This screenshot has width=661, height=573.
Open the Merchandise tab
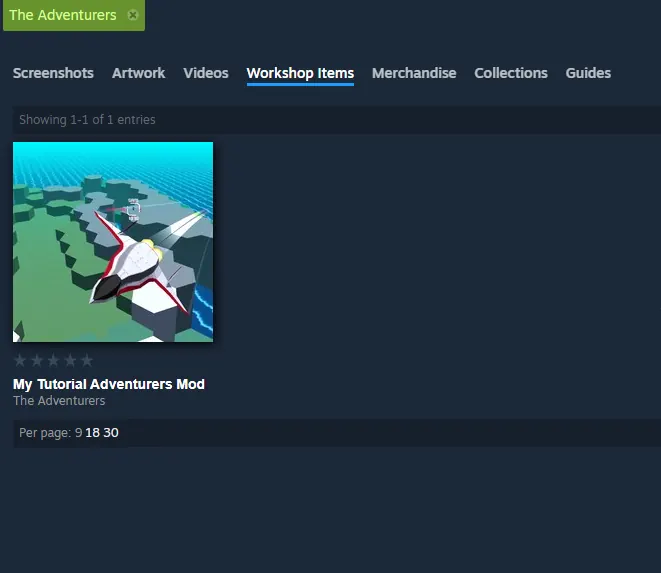[414, 73]
